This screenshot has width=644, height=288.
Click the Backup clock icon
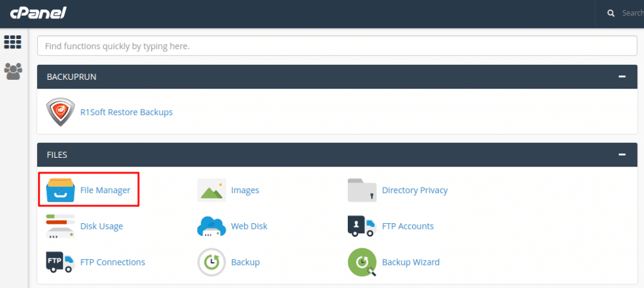pyautogui.click(x=211, y=262)
